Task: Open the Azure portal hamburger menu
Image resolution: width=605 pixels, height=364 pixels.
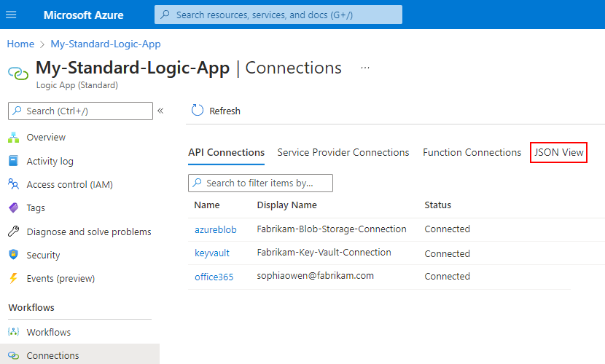Action: (x=11, y=15)
